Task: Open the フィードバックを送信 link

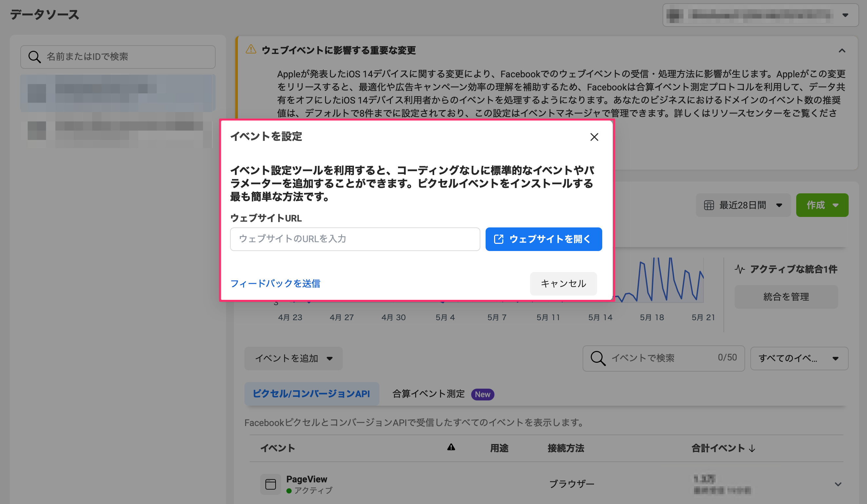Action: [x=275, y=283]
